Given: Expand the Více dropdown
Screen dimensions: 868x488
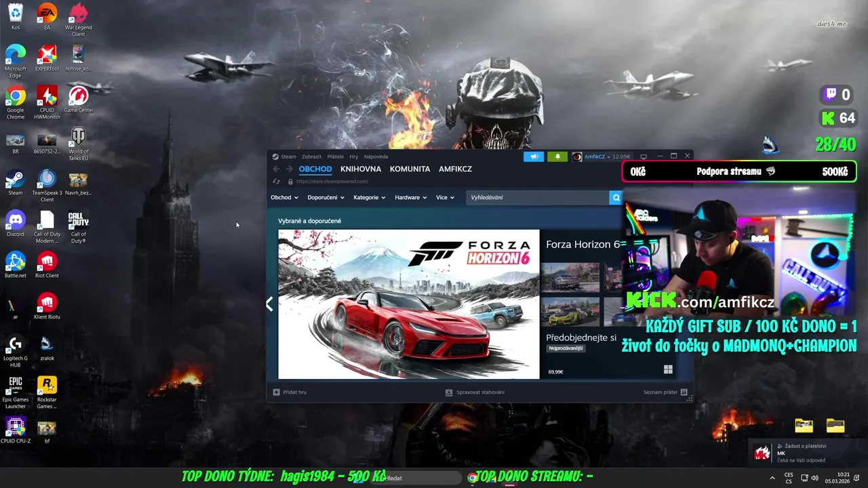Looking at the screenshot, I should [x=445, y=198].
